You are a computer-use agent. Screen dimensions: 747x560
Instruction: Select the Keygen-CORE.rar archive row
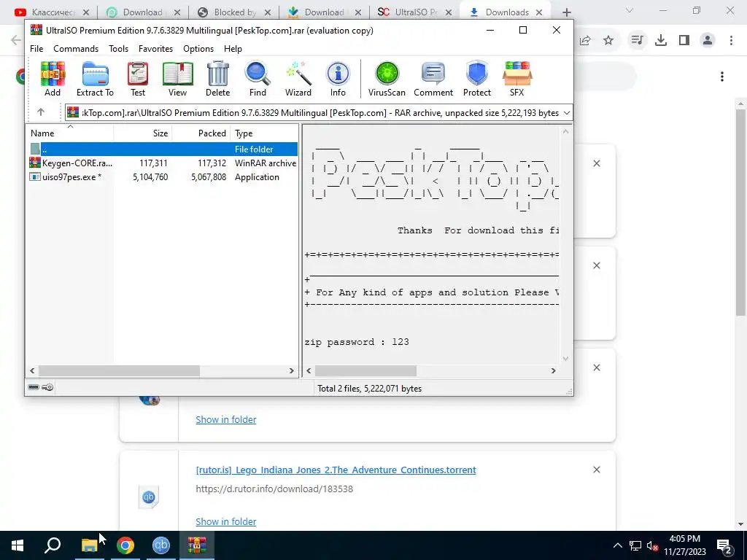click(163, 163)
